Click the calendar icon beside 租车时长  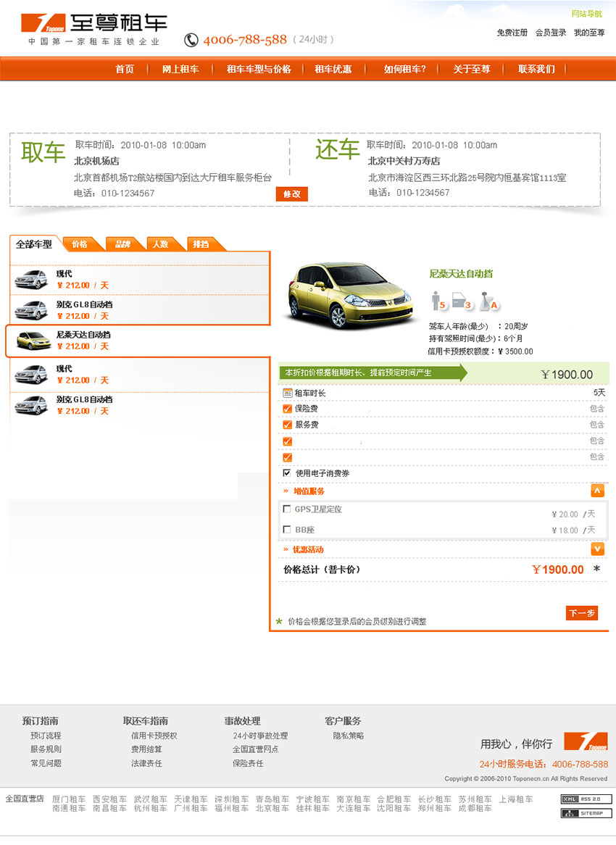pyautogui.click(x=287, y=393)
